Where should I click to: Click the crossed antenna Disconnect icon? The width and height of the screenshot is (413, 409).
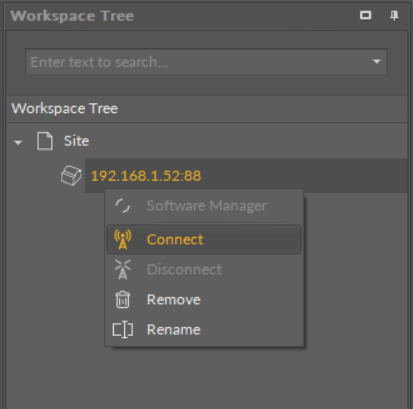123,269
